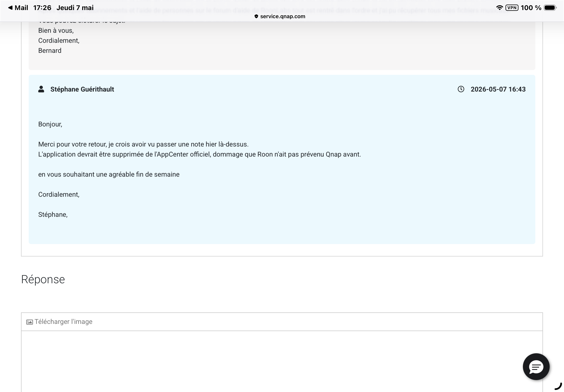
Task: Click the sentence about AppCenter officiel
Action: (x=200, y=154)
